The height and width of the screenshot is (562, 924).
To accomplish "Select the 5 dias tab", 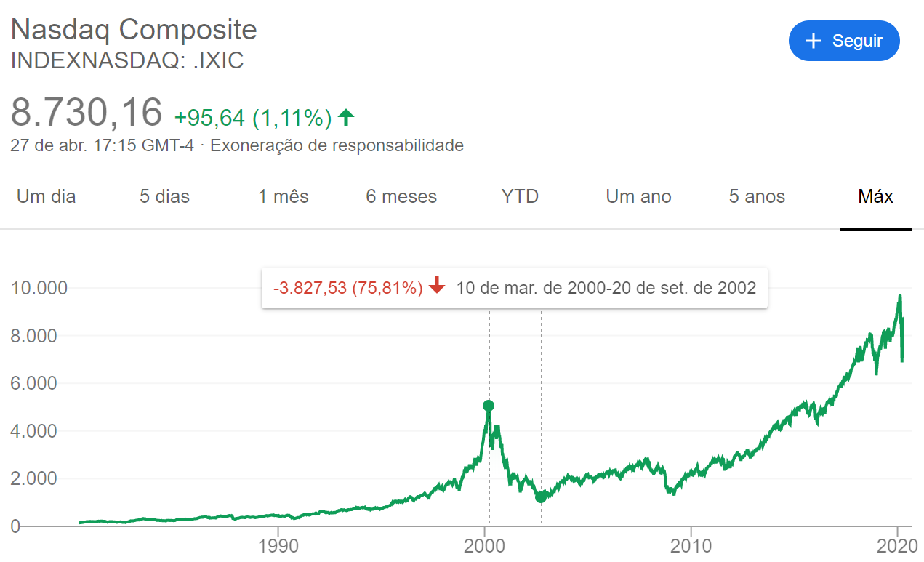I will click(x=164, y=196).
